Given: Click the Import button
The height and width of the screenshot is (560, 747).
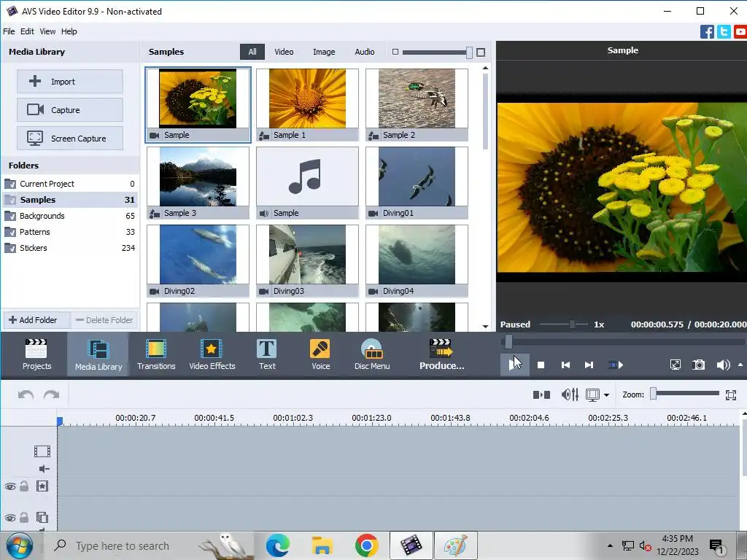Looking at the screenshot, I should pos(70,82).
